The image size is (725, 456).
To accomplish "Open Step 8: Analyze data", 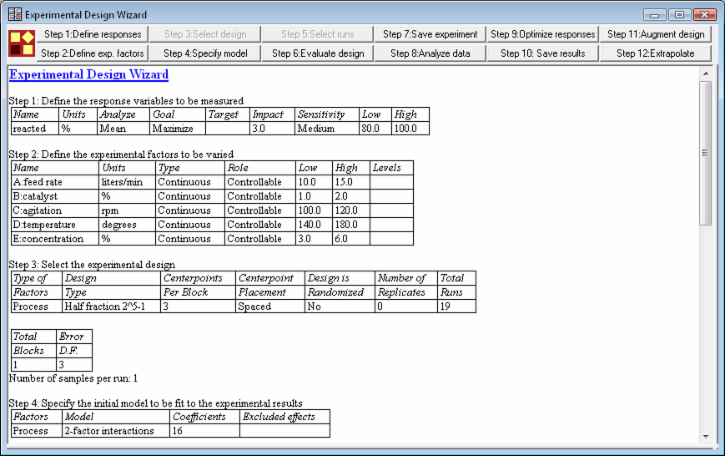I will pos(429,53).
